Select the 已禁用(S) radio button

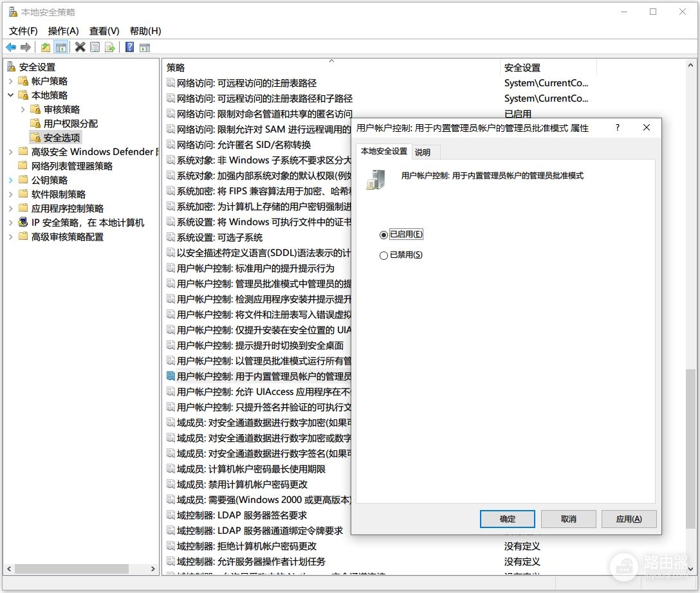coord(383,255)
